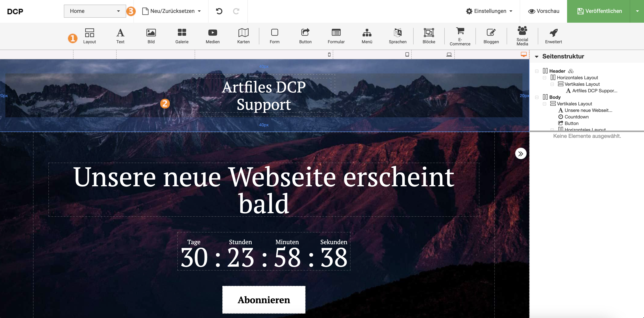Viewport: 644px width, 318px height.
Task: Open the Karten maps tool
Action: [x=243, y=36]
